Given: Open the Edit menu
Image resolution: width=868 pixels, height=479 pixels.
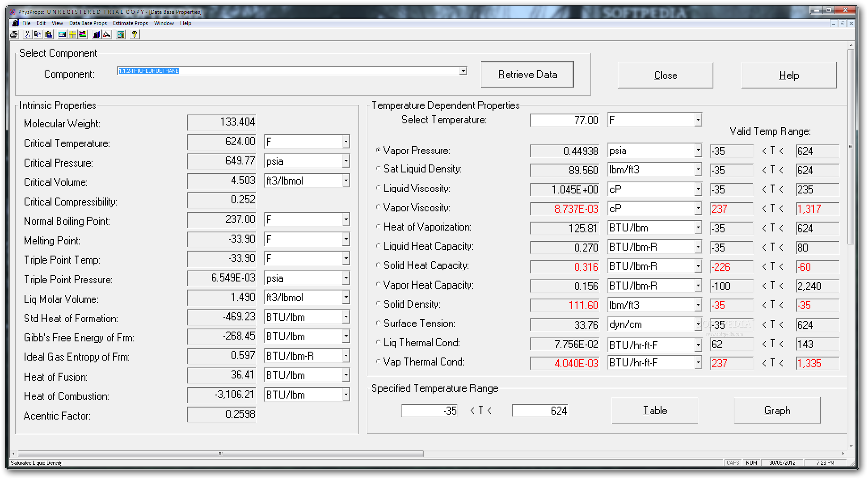Looking at the screenshot, I should [41, 23].
